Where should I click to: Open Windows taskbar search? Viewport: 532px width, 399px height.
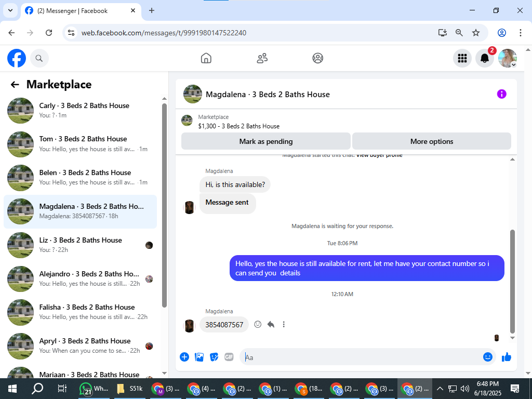tap(37, 389)
